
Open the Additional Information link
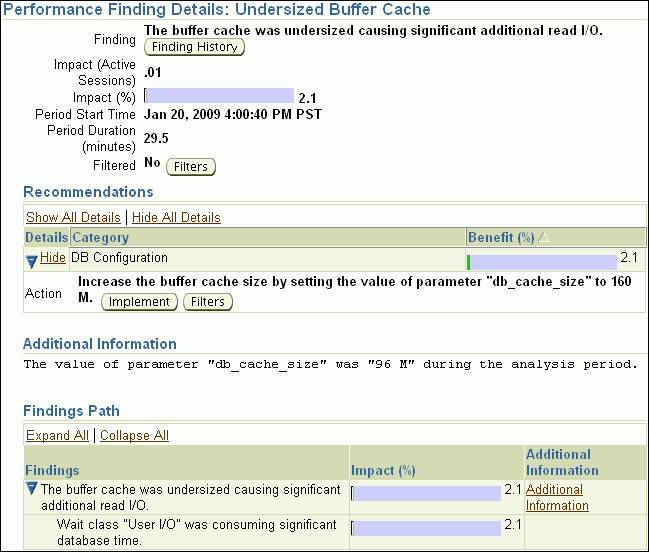(x=557, y=497)
